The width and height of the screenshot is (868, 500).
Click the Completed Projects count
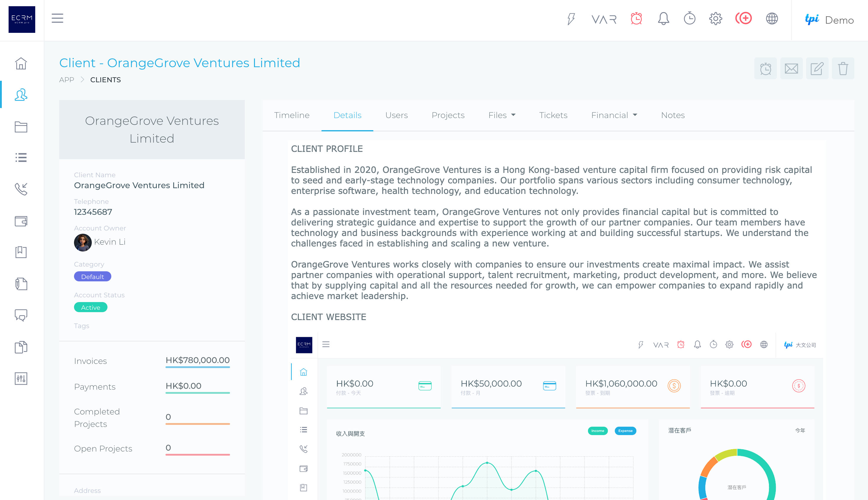(x=168, y=417)
